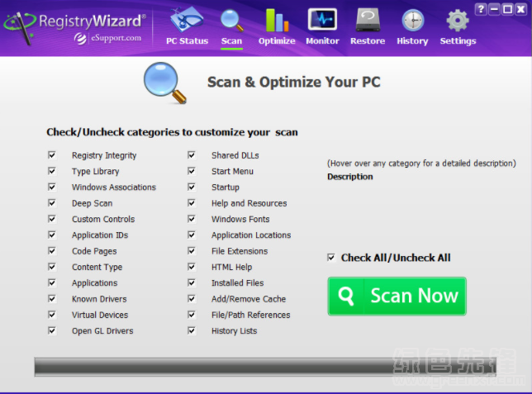Click the help question mark button
The image size is (532, 394).
coord(481,9)
